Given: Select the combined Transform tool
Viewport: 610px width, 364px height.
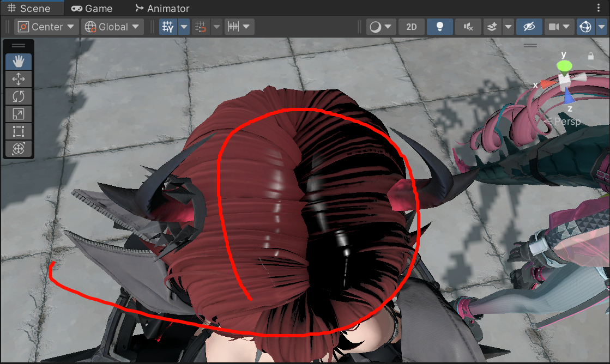Looking at the screenshot, I should 19,149.
